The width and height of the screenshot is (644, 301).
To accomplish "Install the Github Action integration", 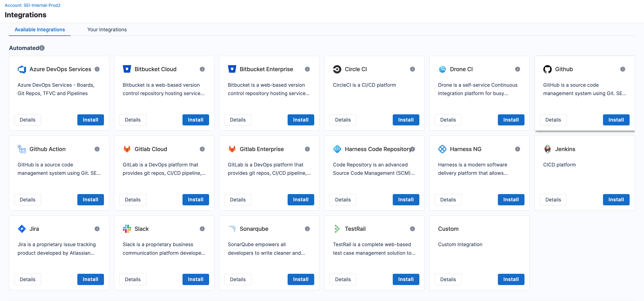I will pos(90,200).
